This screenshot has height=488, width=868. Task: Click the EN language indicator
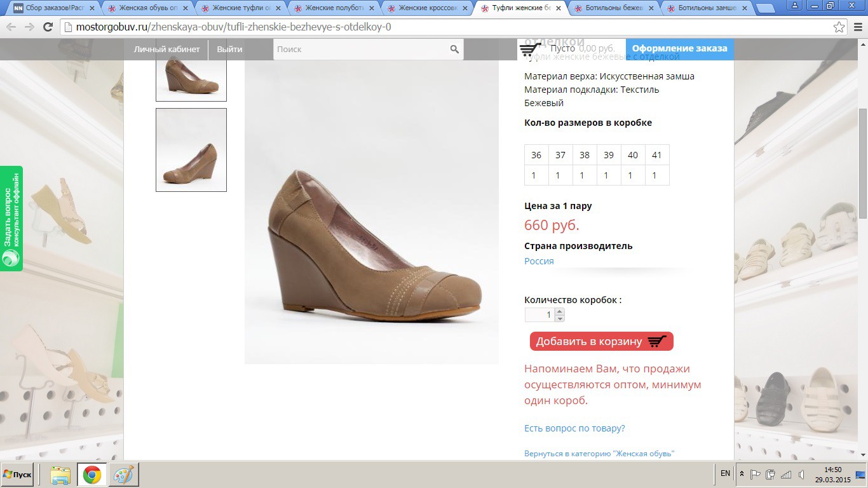point(726,473)
